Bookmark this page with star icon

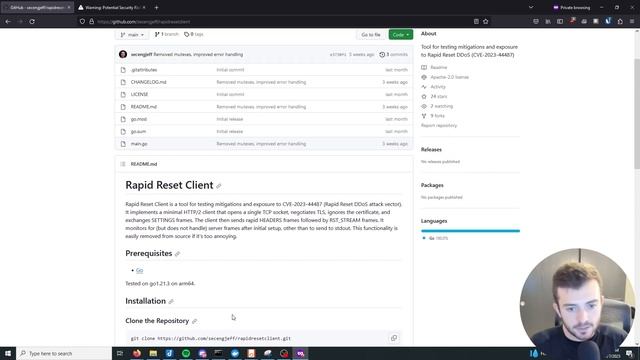click(486, 21)
